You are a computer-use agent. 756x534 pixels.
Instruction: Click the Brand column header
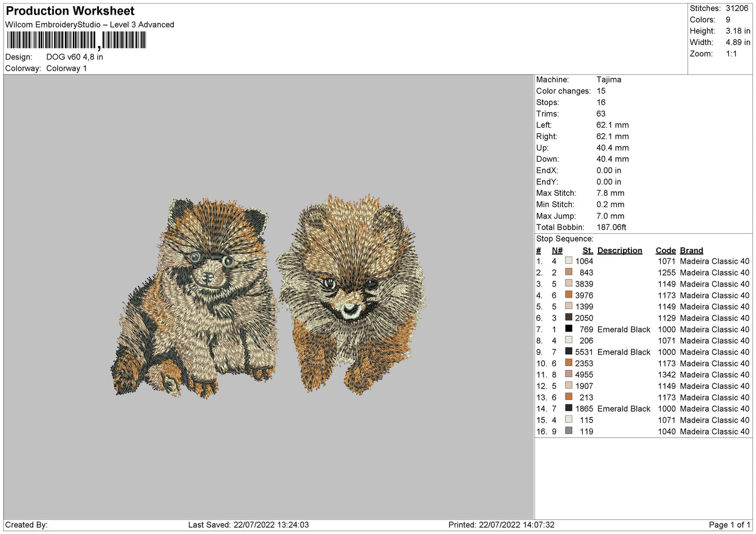pyautogui.click(x=691, y=251)
